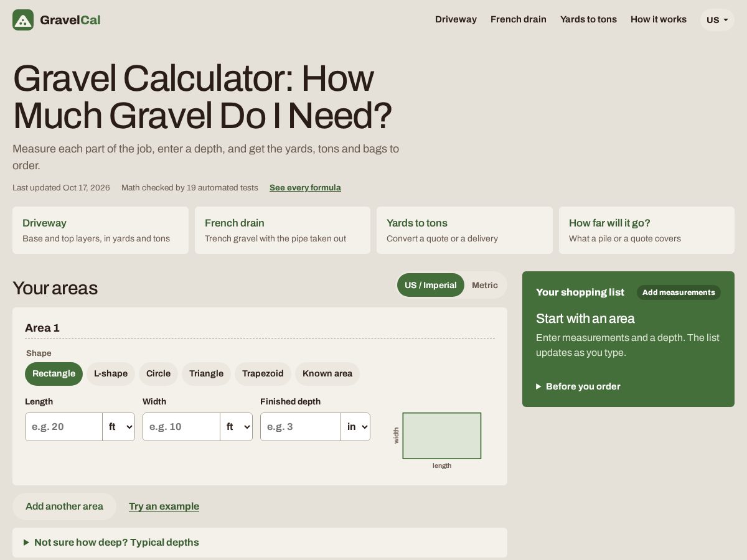Focus the Width input field
This screenshot has width=747, height=560.
(x=181, y=427)
